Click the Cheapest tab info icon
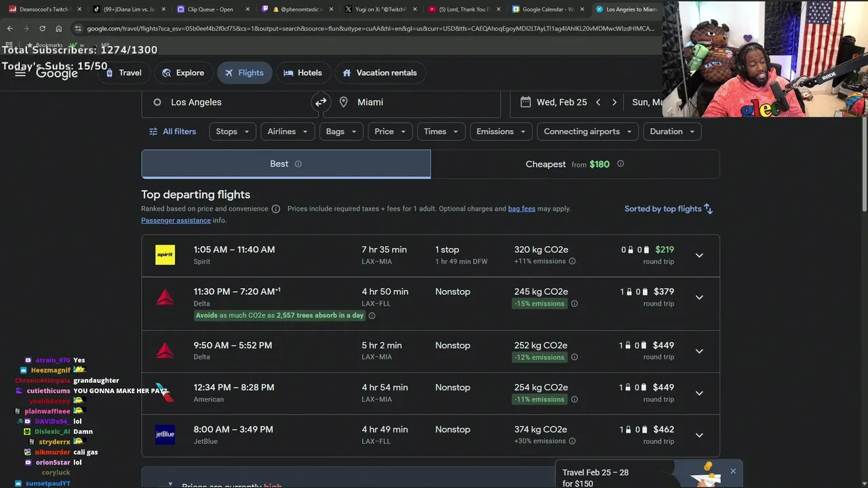 pyautogui.click(x=620, y=164)
